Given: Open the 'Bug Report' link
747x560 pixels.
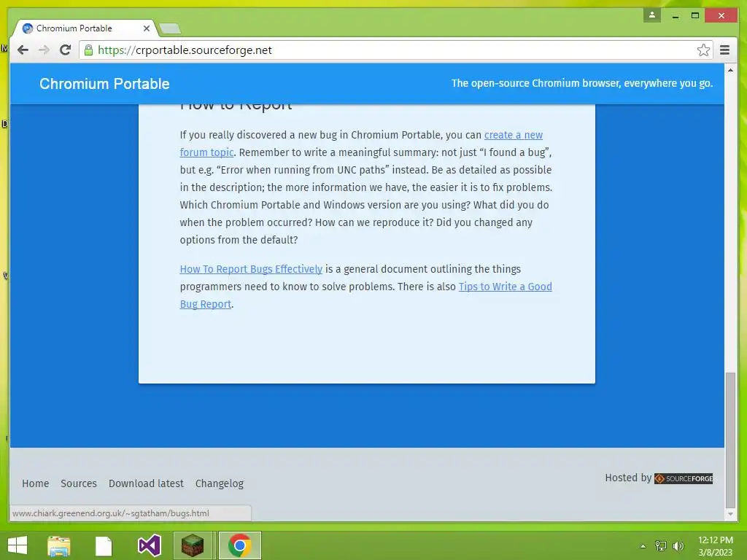Looking at the screenshot, I should (205, 304).
